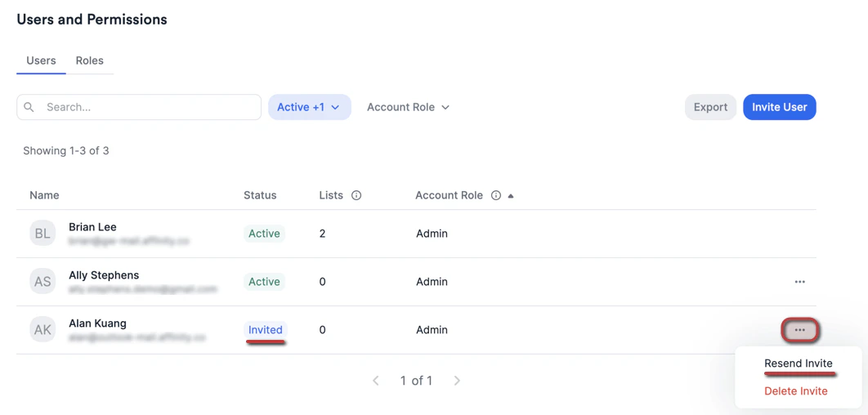Click Ally Stephens' Lists count of 0

click(322, 282)
